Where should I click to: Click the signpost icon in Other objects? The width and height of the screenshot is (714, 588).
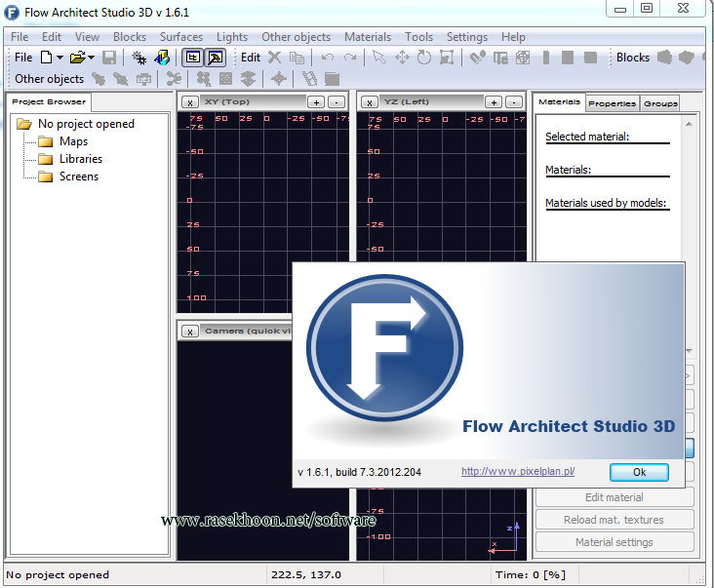[144, 79]
